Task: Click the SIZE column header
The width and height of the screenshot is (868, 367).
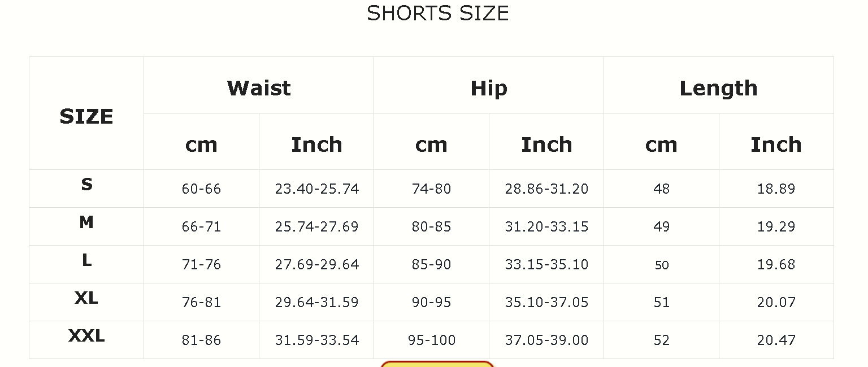Action: click(86, 117)
